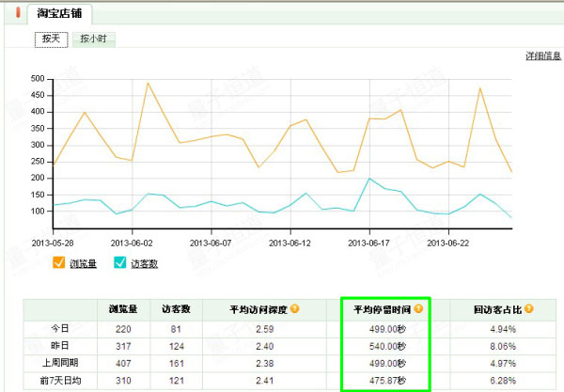Image resolution: width=564 pixels, height=392 pixels.
Task: Click the 浏览量 legend link
Action: pos(83,263)
